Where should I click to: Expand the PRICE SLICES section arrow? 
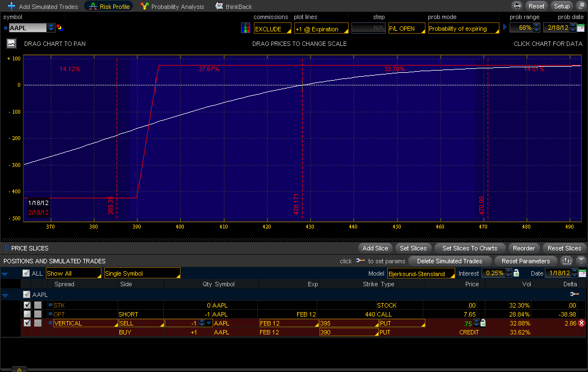[7, 248]
